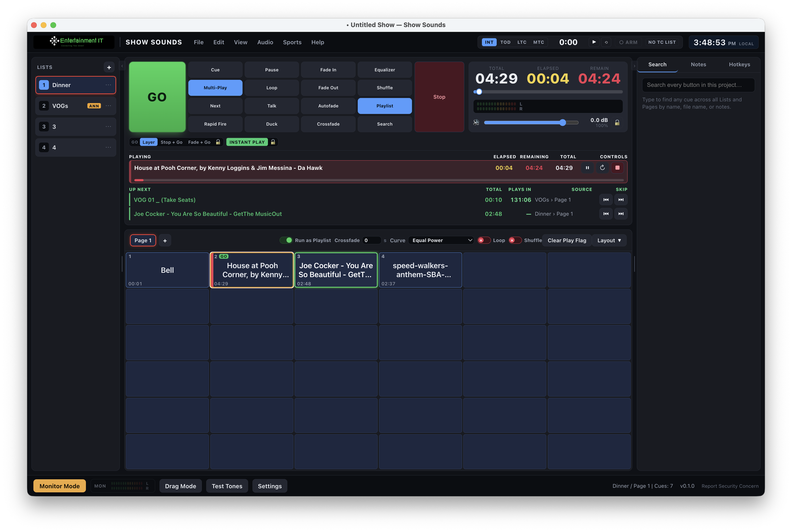Open the Dinner list options menu
The height and width of the screenshot is (532, 792).
pos(108,85)
